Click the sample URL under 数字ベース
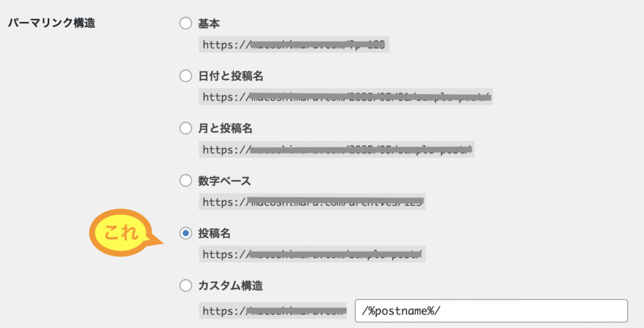The width and height of the screenshot is (644, 328). 312,202
